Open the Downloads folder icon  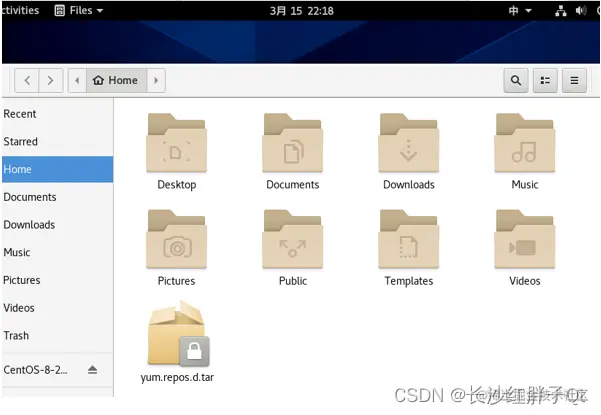[409, 143]
